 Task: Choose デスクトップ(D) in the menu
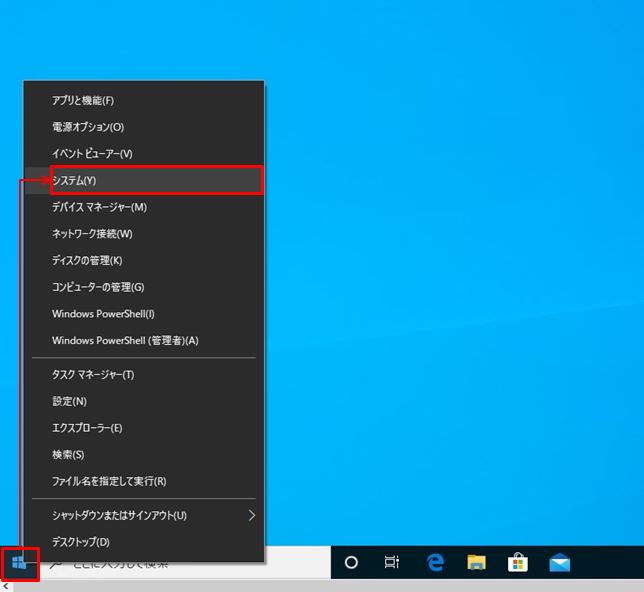144,542
